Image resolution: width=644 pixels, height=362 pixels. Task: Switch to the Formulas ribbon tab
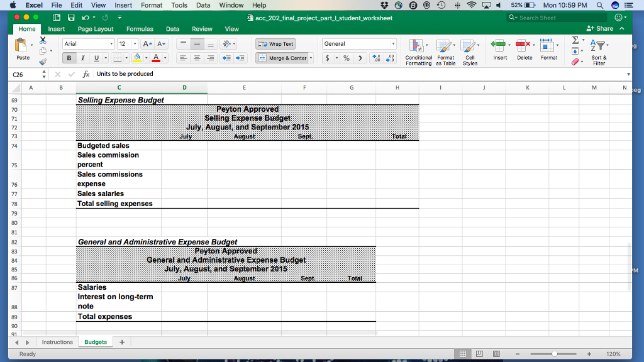(x=140, y=28)
